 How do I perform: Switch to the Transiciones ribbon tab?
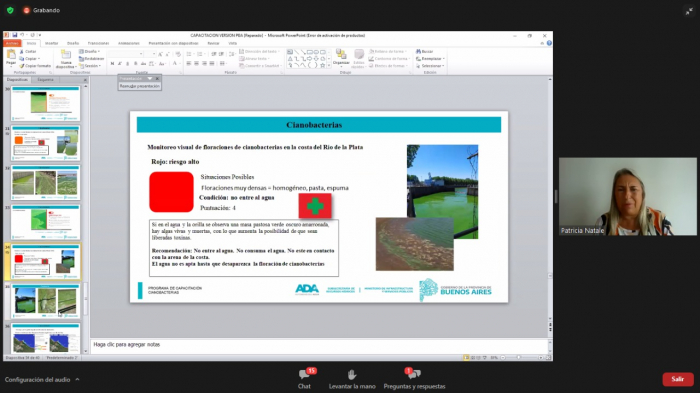click(x=98, y=43)
